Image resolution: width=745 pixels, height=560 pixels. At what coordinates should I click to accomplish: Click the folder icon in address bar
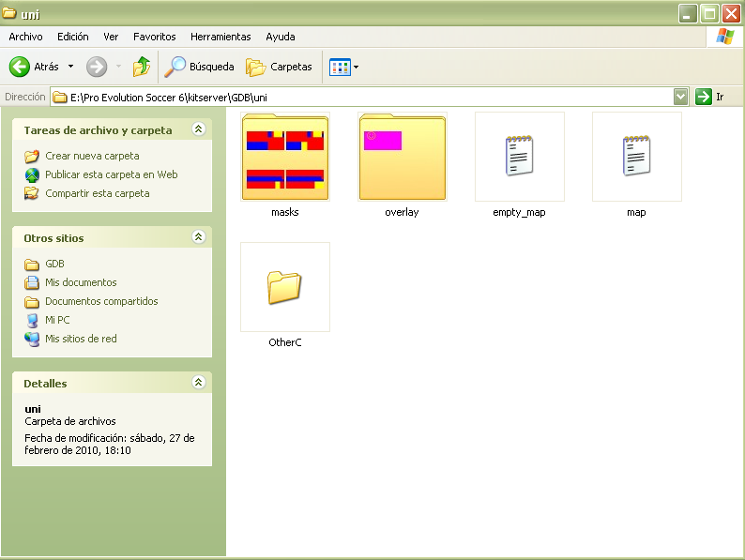60,98
